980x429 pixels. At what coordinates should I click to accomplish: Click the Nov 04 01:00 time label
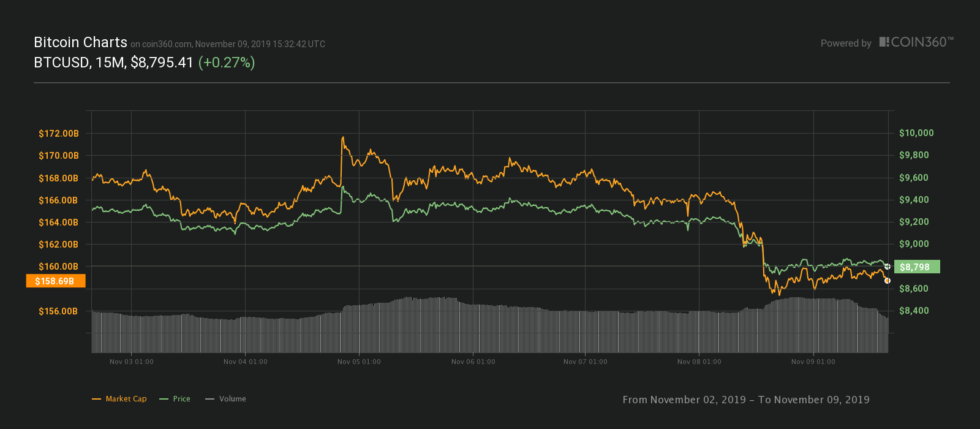coord(246,362)
